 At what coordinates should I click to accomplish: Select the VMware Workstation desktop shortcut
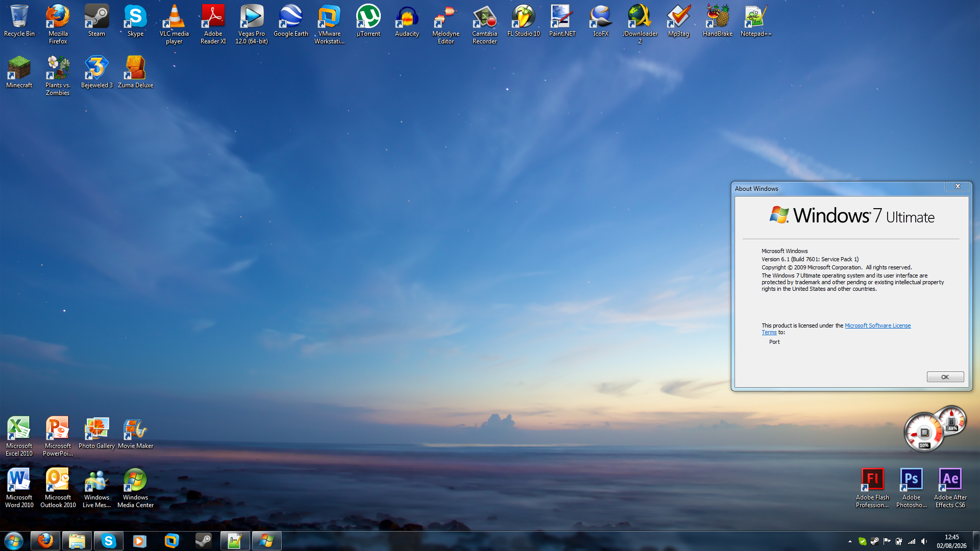click(330, 24)
